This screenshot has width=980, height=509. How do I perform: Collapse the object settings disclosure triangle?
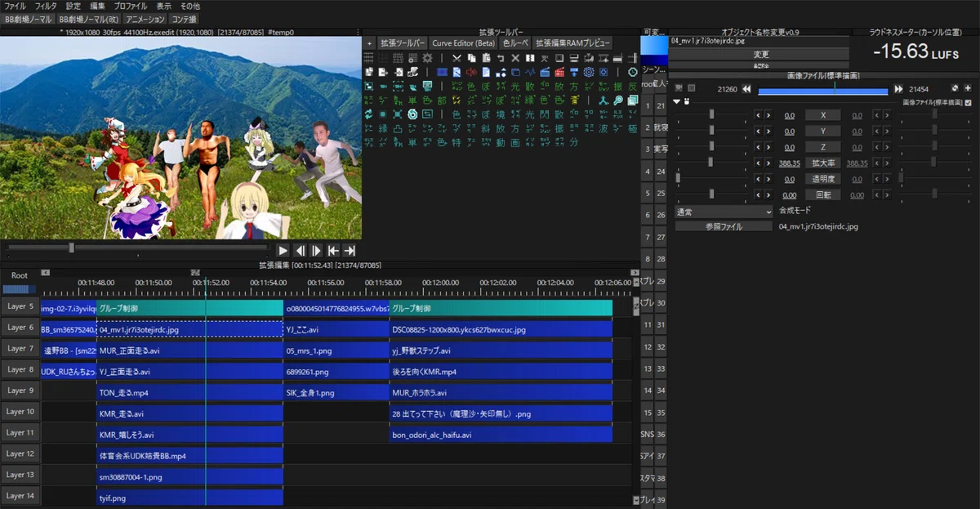point(677,102)
